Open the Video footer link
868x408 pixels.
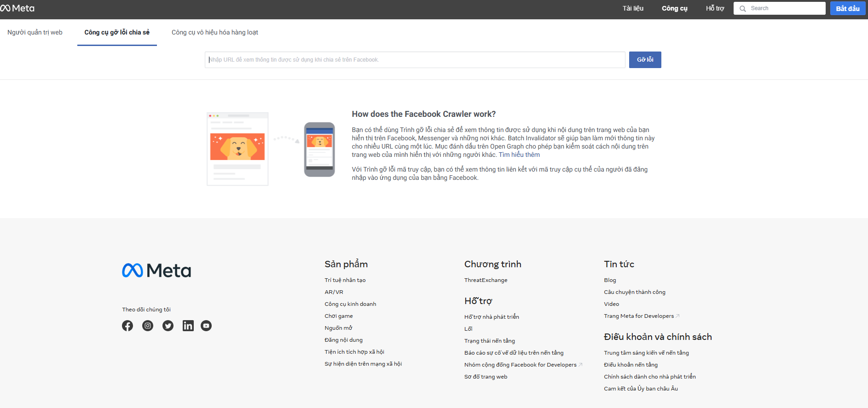[x=611, y=304]
